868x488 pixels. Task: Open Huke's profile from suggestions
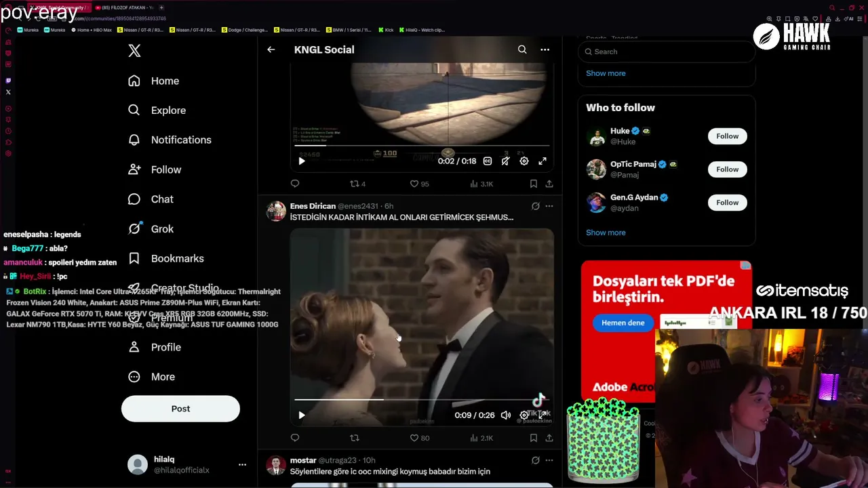click(620, 131)
